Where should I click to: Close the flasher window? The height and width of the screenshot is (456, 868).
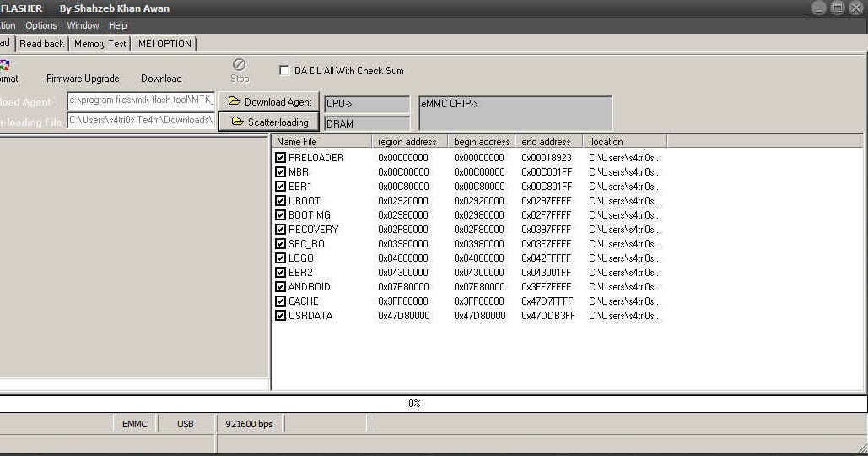point(856,8)
